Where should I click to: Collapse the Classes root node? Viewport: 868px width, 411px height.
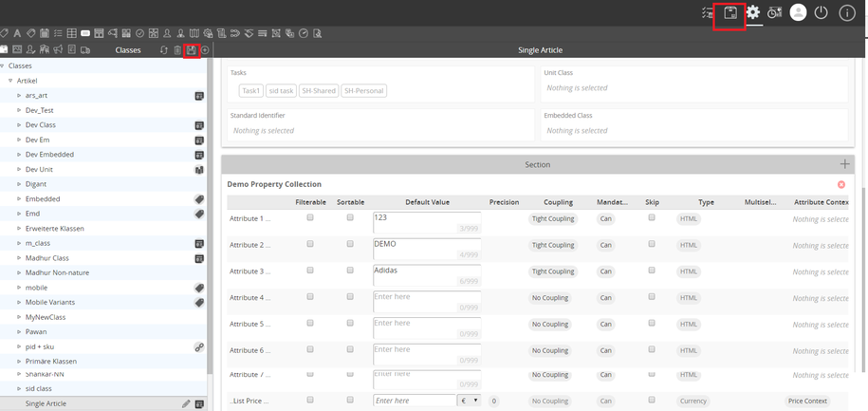click(x=3, y=65)
